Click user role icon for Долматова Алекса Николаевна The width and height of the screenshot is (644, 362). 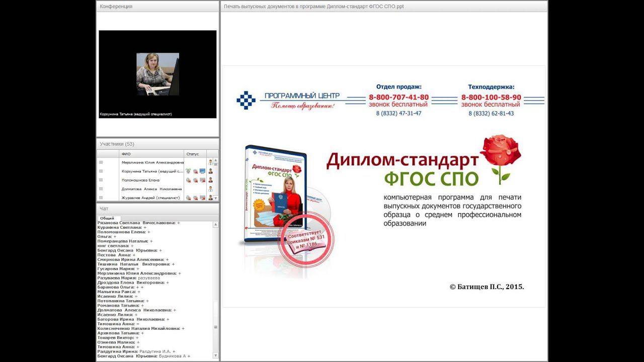point(210,189)
